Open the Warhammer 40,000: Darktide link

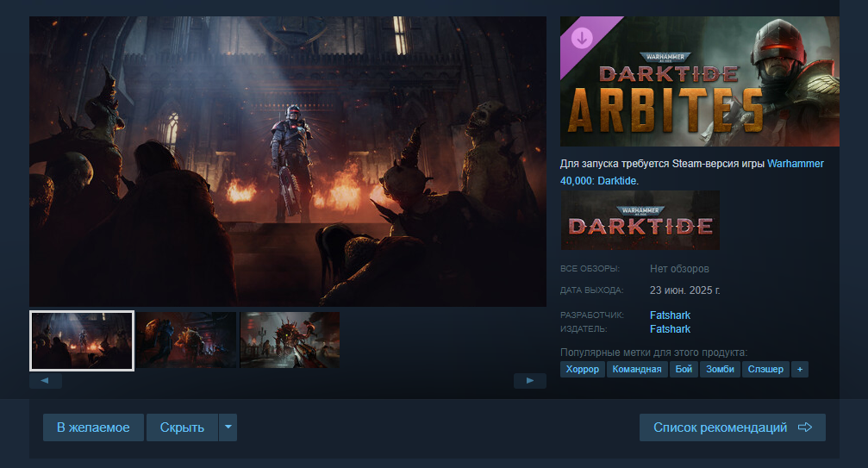[692, 172]
